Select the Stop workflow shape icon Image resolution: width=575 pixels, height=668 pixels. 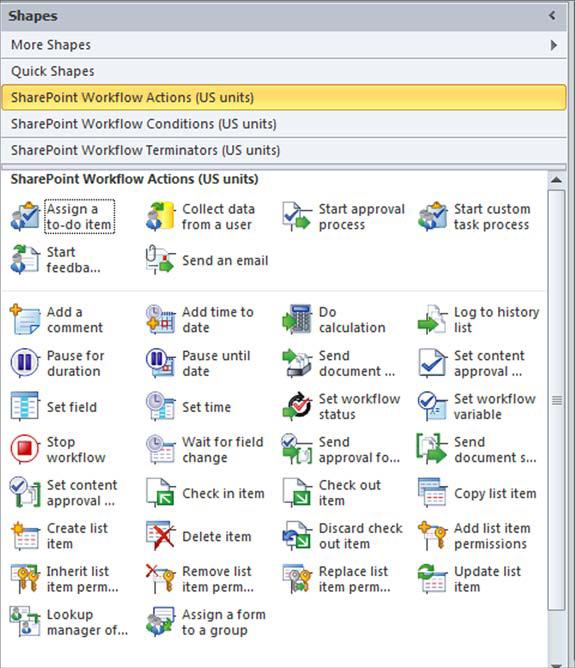click(x=25, y=449)
